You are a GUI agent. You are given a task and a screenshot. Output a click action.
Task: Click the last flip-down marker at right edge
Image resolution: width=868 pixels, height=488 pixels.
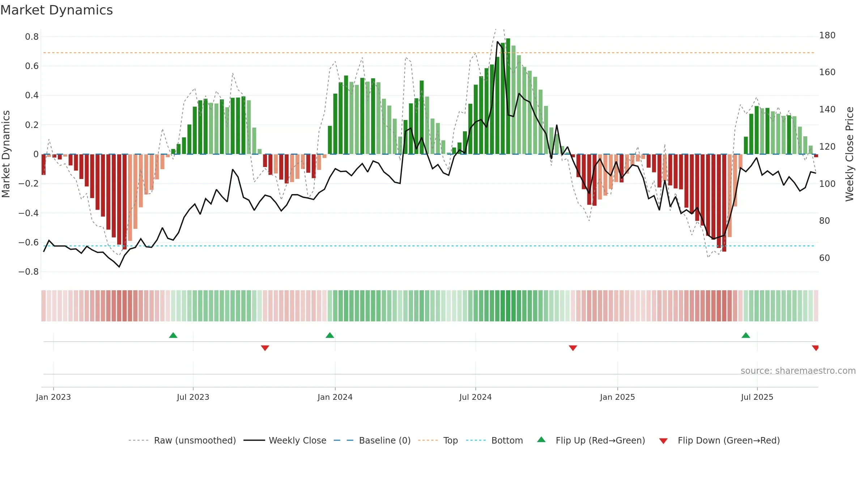(815, 348)
